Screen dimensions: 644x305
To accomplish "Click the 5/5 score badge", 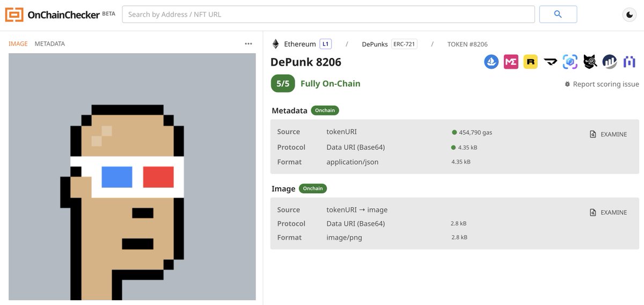I will [283, 83].
